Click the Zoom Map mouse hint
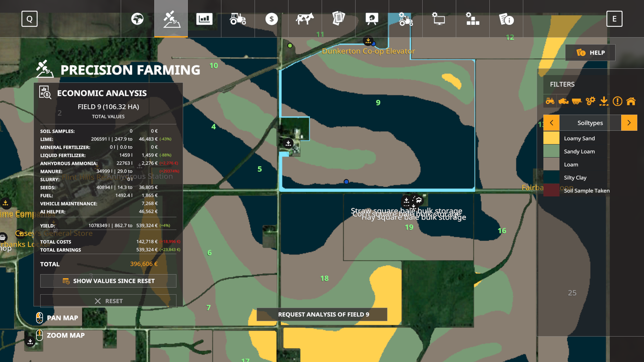Viewport: 644px width, 362px height. point(60,335)
